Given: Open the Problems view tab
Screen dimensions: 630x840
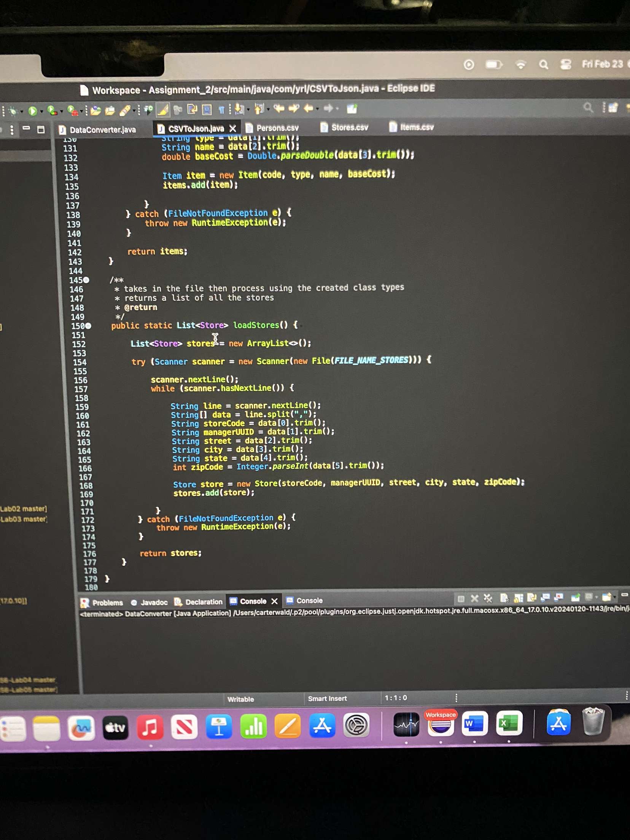Looking at the screenshot, I should (107, 603).
